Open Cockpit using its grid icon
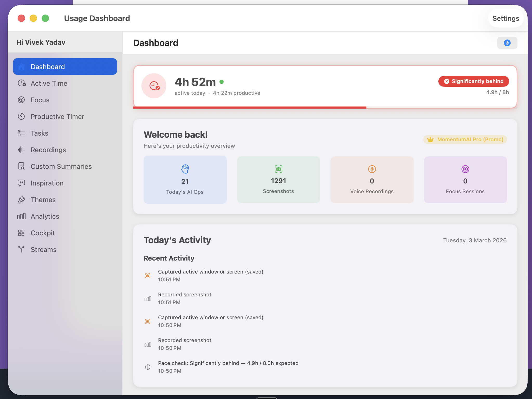Viewport: 532px width, 399px height. click(22, 233)
